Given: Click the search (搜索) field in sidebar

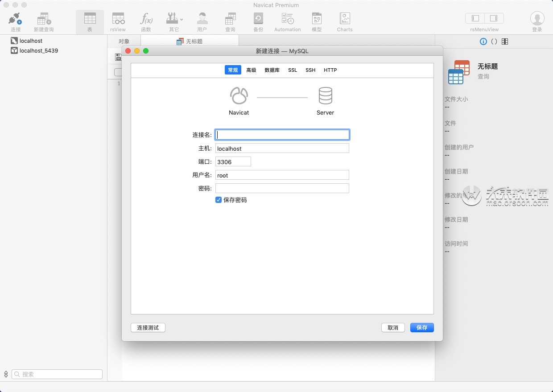Looking at the screenshot, I should click(57, 374).
